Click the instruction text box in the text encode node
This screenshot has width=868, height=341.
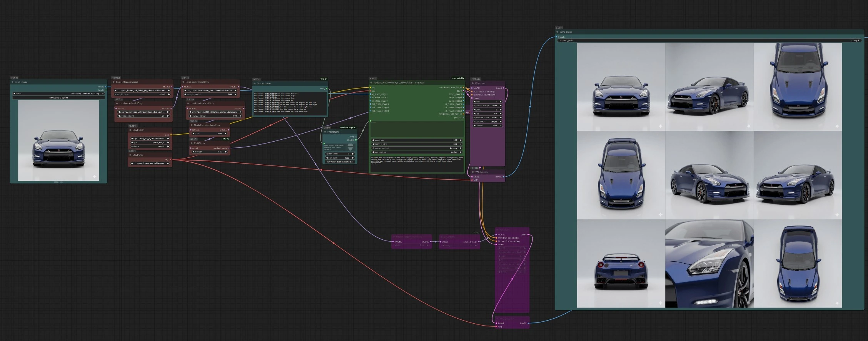417,164
